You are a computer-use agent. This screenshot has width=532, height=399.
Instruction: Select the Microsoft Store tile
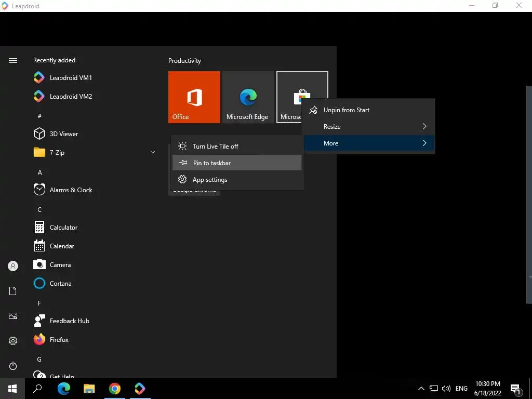(289, 97)
